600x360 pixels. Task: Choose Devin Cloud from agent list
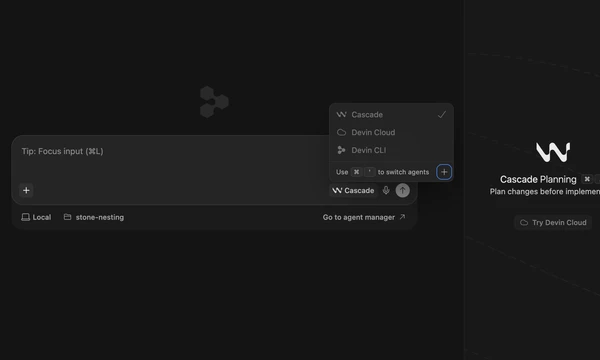point(391,132)
